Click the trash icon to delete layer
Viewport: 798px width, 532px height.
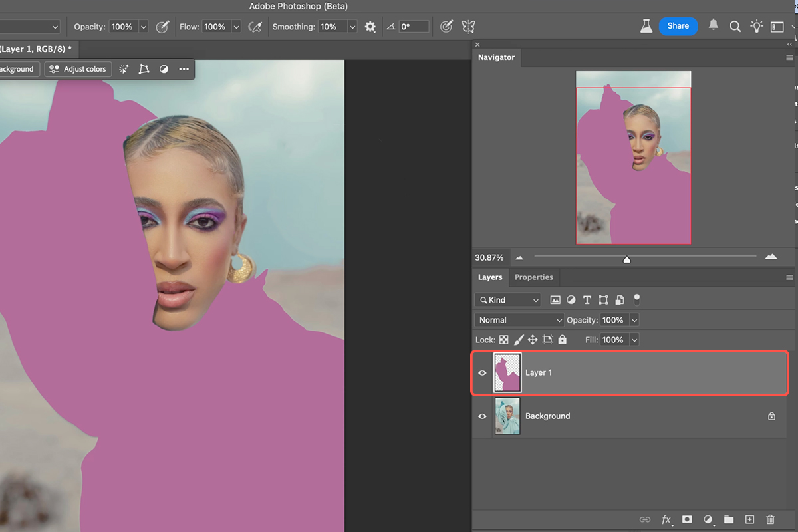[x=770, y=519]
